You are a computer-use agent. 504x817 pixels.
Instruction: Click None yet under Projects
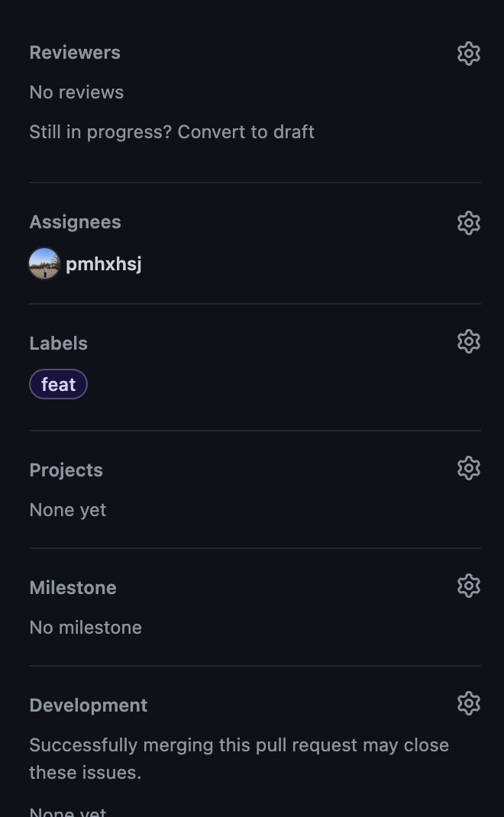[x=68, y=510]
